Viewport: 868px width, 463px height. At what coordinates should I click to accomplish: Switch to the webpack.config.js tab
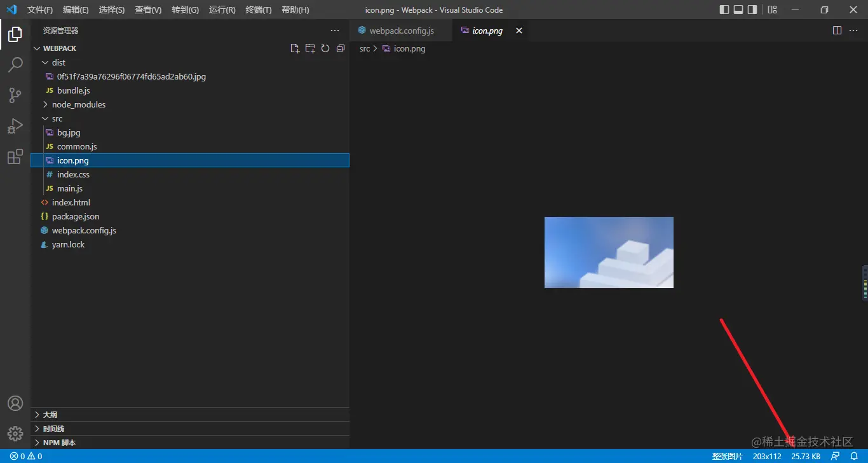[x=402, y=31]
